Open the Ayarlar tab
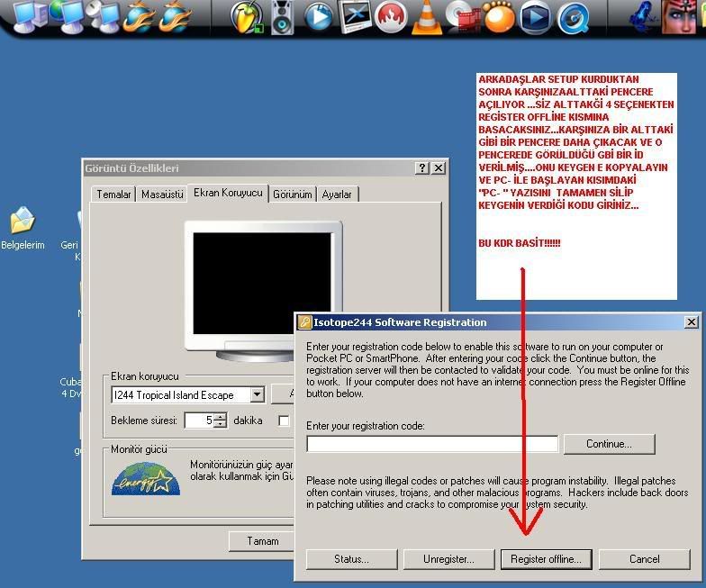The image size is (706, 588). tap(337, 194)
